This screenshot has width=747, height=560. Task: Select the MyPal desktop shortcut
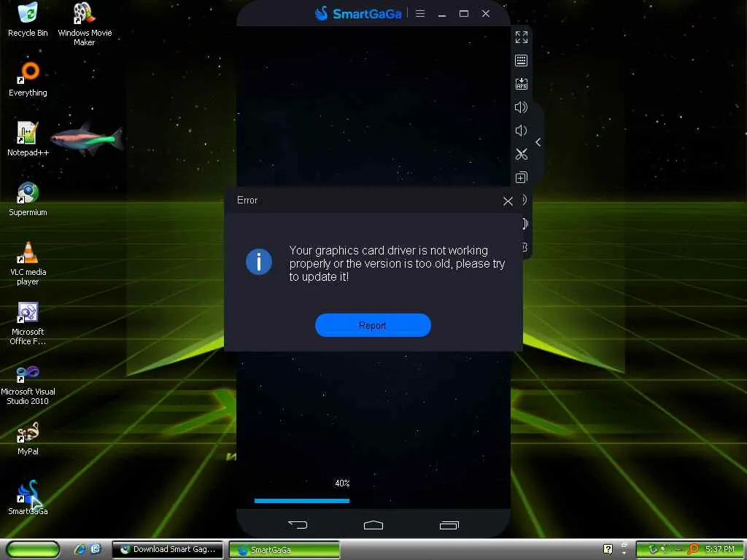(x=28, y=438)
